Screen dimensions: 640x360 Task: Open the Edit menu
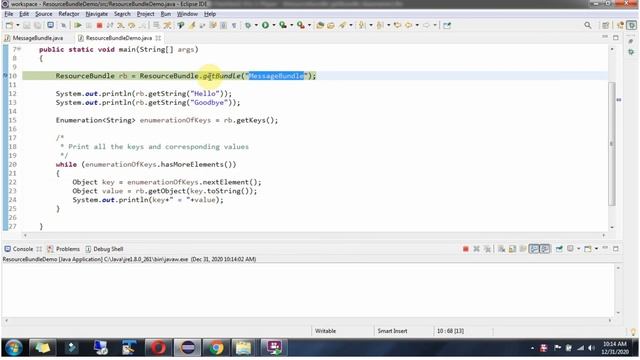click(24, 14)
